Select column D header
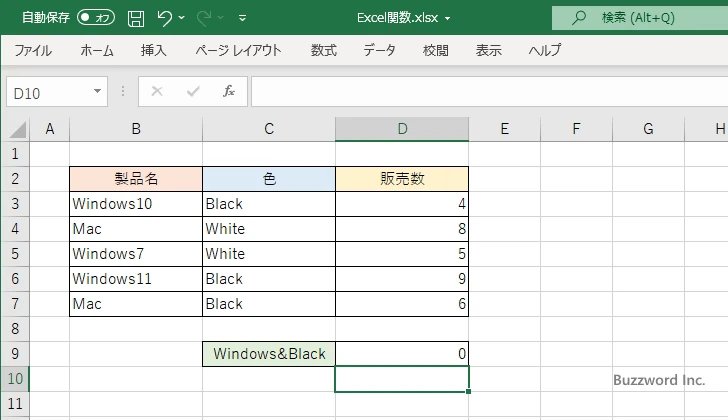Image resolution: width=728 pixels, height=420 pixels. pyautogui.click(x=402, y=129)
